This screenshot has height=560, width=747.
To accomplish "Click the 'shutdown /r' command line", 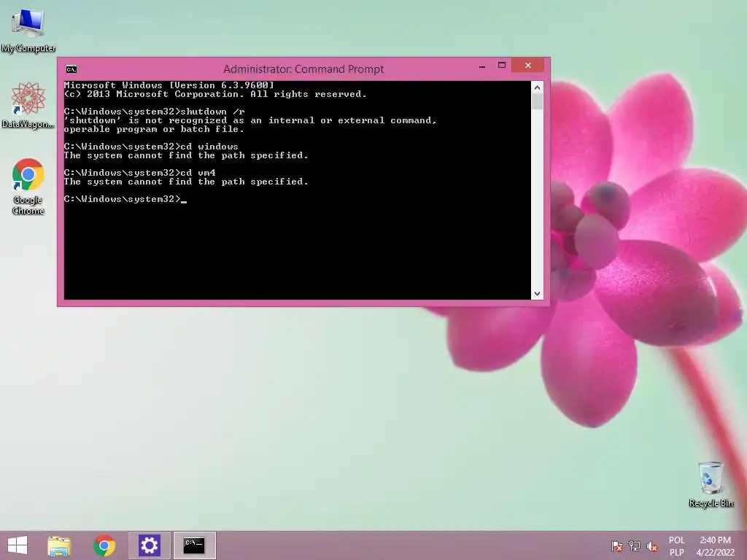I will coord(155,112).
